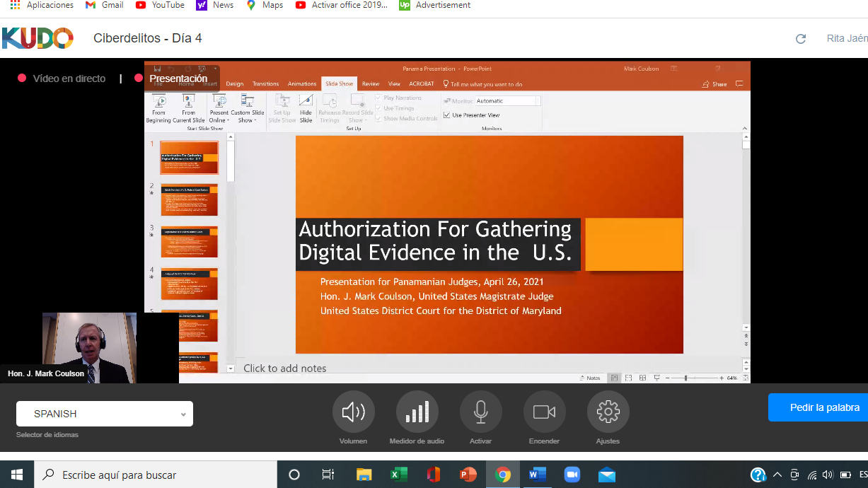868x488 pixels.
Task: Open the YouTube bookmark
Action: pyautogui.click(x=160, y=5)
